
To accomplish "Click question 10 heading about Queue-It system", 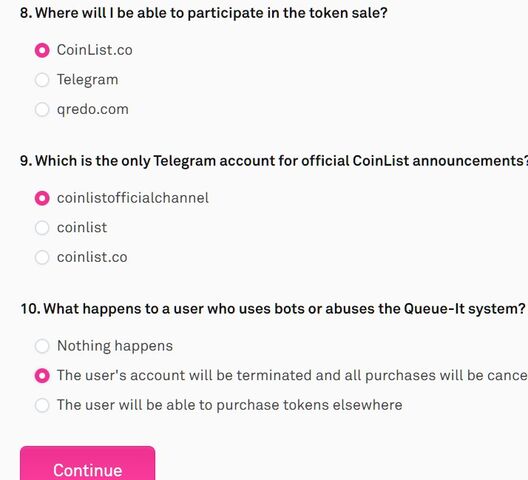I will point(273,309).
